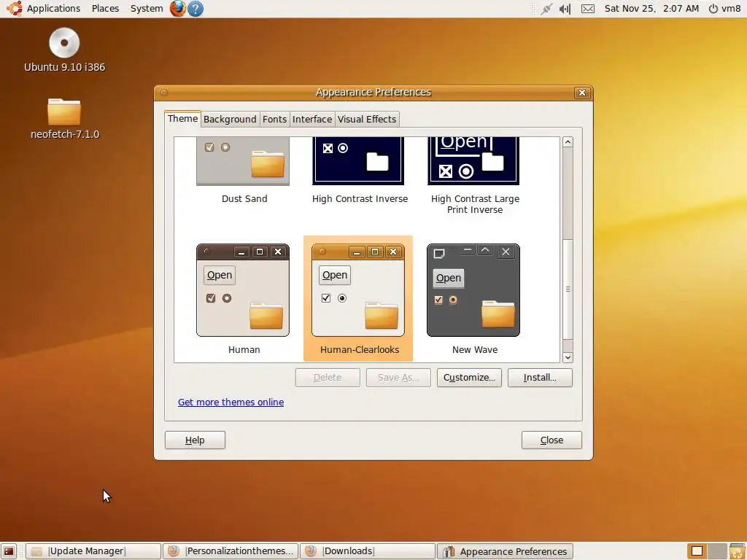747x560 pixels.
Task: Open the mail envelope indicator
Action: click(x=588, y=9)
